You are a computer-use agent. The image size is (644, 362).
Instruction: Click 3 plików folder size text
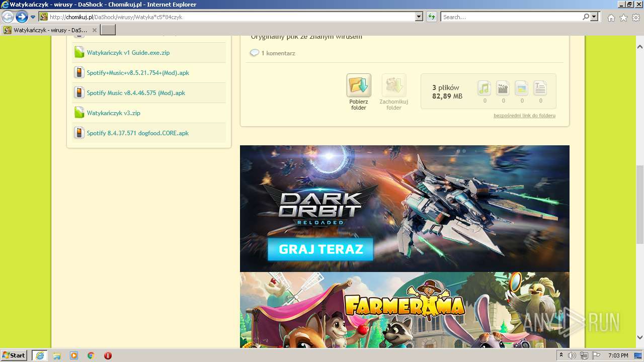point(446,92)
